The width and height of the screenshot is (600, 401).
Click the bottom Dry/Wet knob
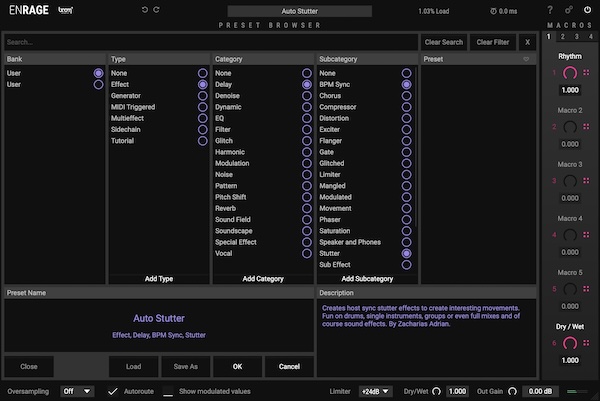point(436,391)
